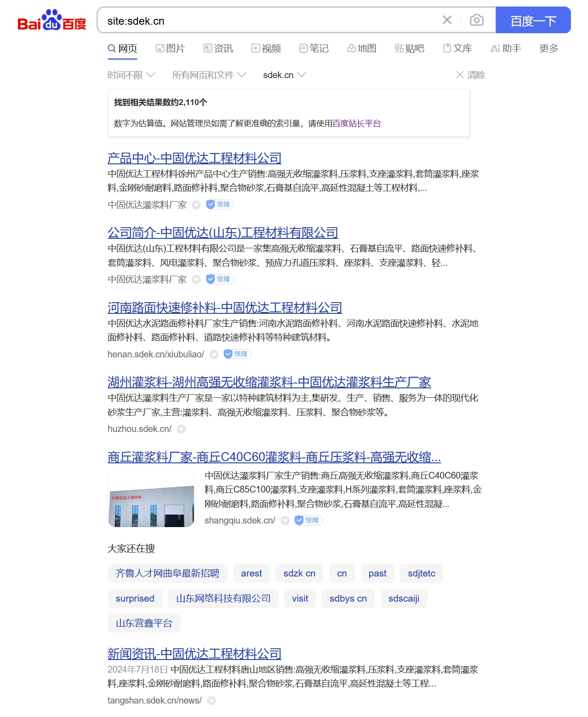The width and height of the screenshot is (588, 717).
Task: Click related search arest
Action: pos(252,573)
